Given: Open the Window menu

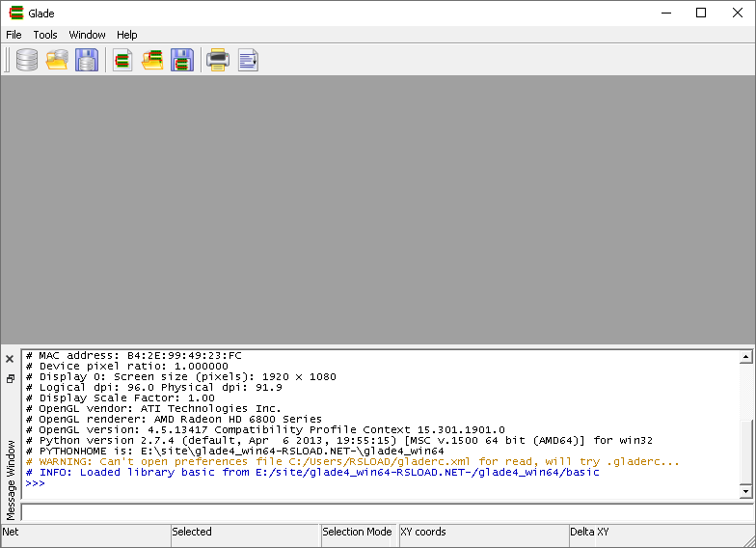Looking at the screenshot, I should (87, 35).
